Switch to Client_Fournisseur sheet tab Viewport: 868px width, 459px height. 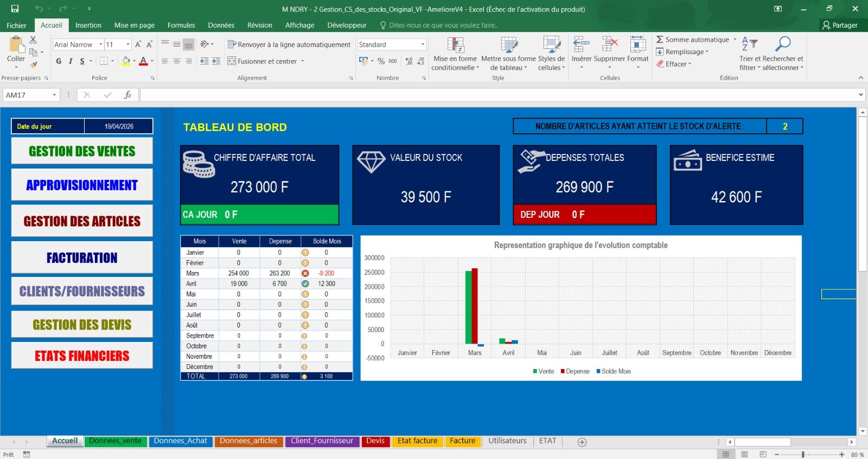coord(322,441)
